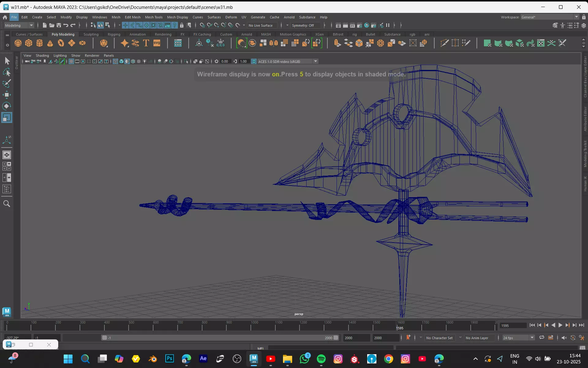The image size is (588, 368).
Task: Open the Deform menu
Action: pyautogui.click(x=231, y=17)
